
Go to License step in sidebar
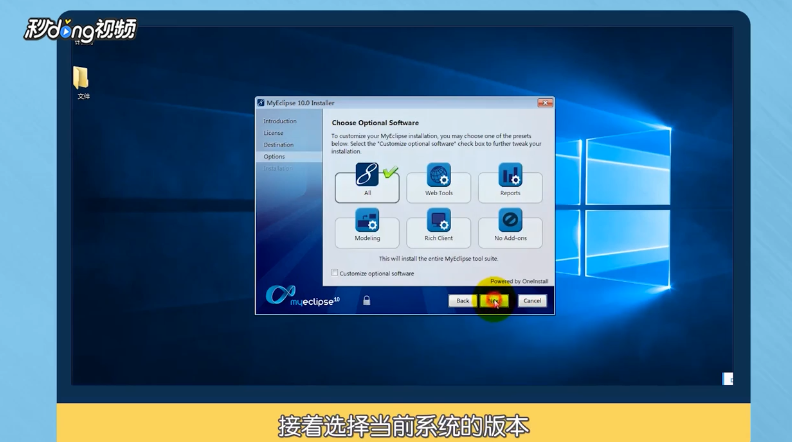pos(273,133)
